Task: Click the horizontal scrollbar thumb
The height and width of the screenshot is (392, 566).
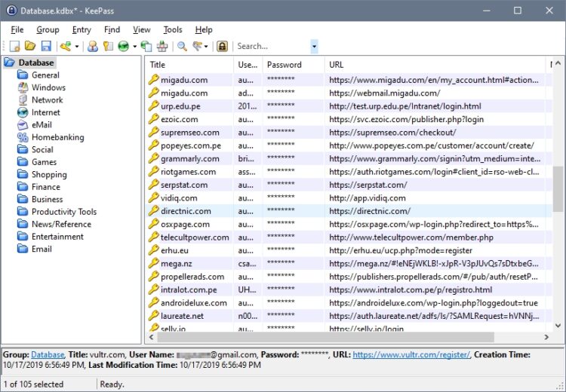Action: (x=325, y=337)
